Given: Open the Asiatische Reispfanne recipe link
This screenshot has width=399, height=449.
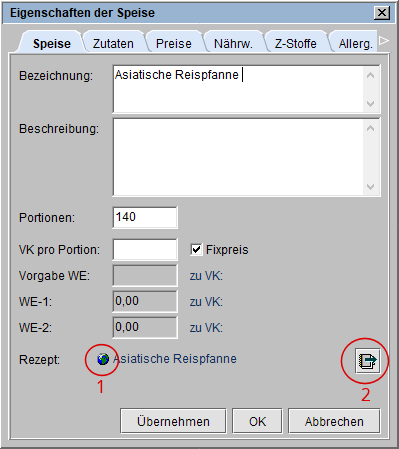Looking at the screenshot, I should pyautogui.click(x=175, y=359).
